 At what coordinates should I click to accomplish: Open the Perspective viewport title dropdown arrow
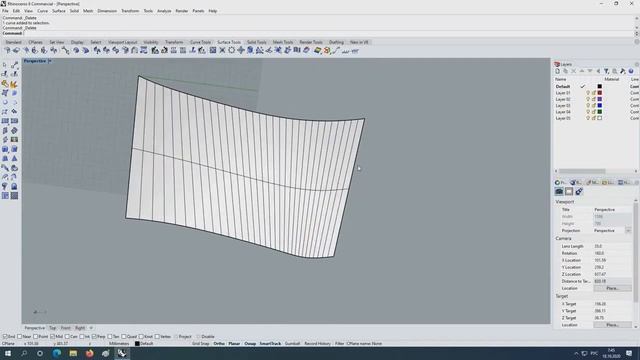(49, 61)
